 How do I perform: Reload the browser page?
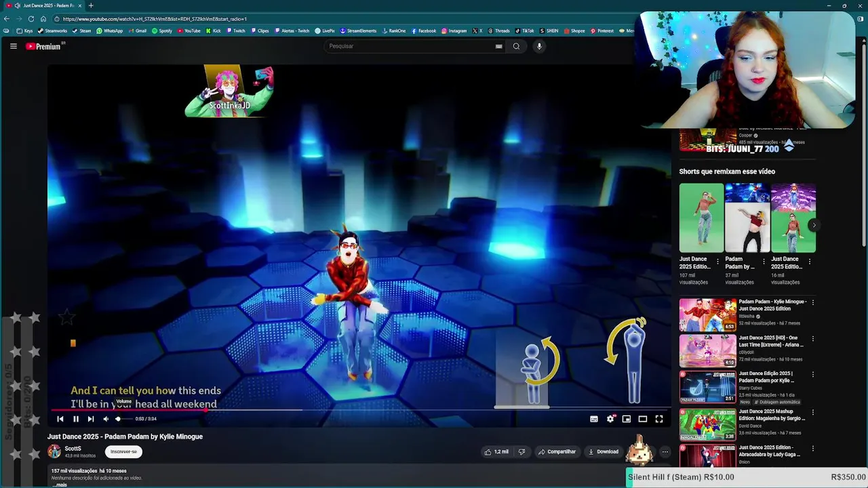[31, 19]
